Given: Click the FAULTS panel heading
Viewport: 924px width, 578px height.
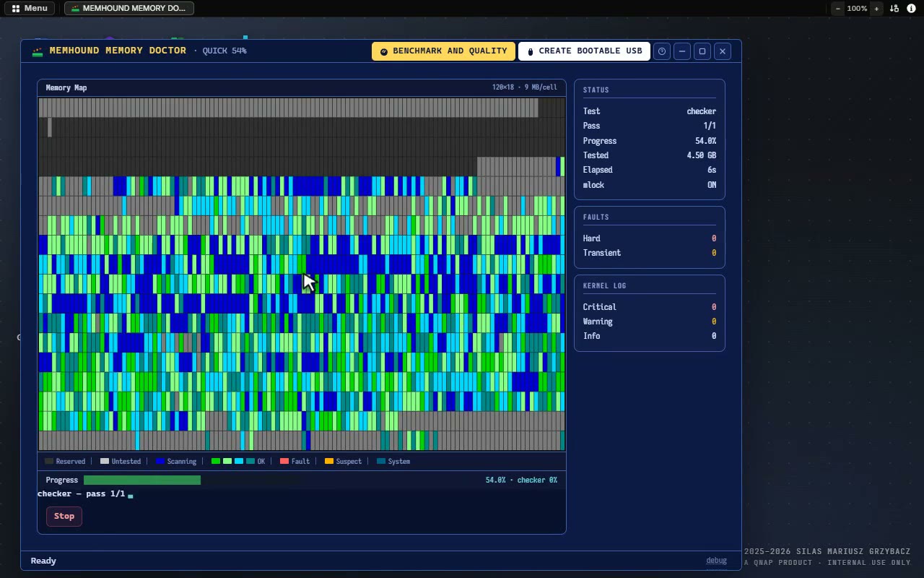Looking at the screenshot, I should point(596,217).
